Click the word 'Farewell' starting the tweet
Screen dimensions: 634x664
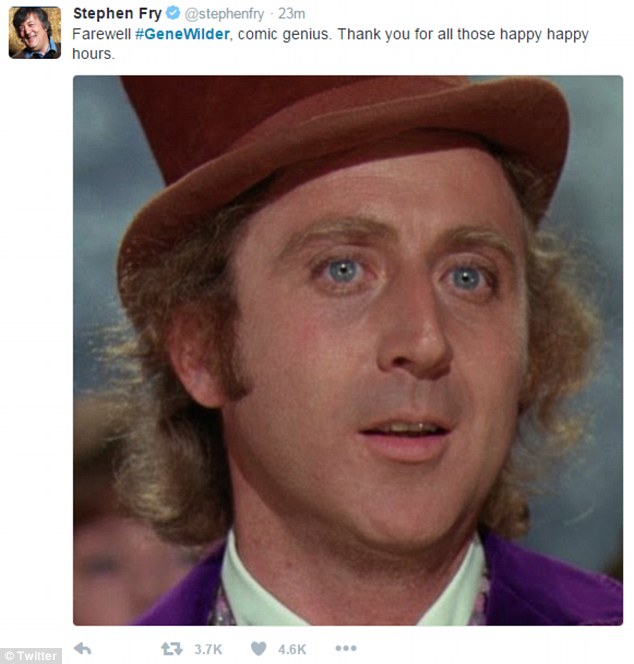tap(102, 34)
